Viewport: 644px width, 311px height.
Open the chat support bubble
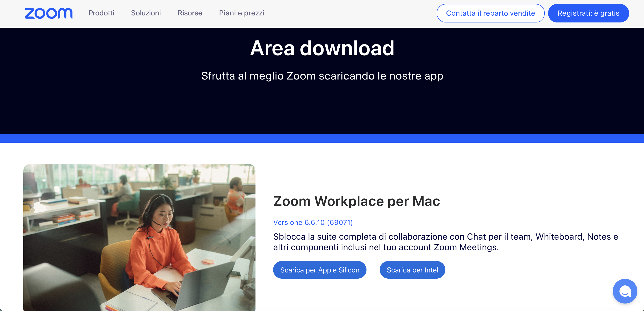coord(624,291)
